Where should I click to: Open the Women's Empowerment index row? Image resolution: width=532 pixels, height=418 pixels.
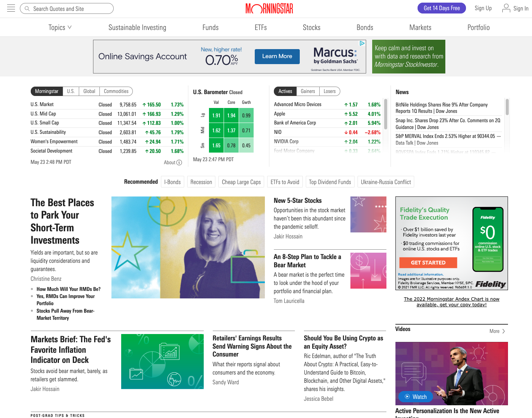click(107, 142)
